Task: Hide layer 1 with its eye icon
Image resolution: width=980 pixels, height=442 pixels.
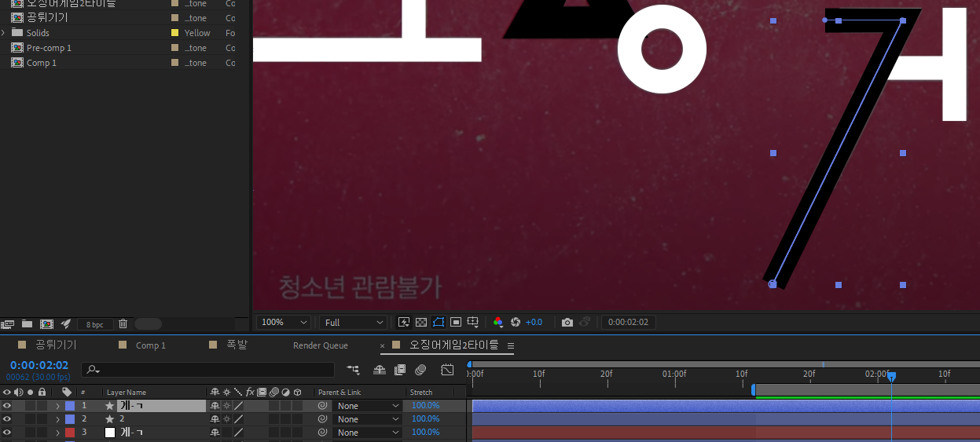Action: pos(6,406)
